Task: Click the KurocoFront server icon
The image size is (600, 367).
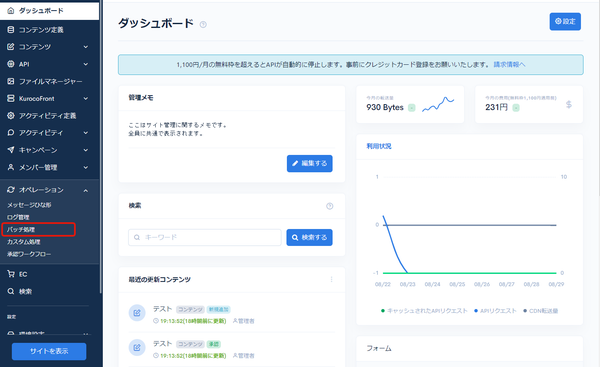Action: tap(11, 98)
